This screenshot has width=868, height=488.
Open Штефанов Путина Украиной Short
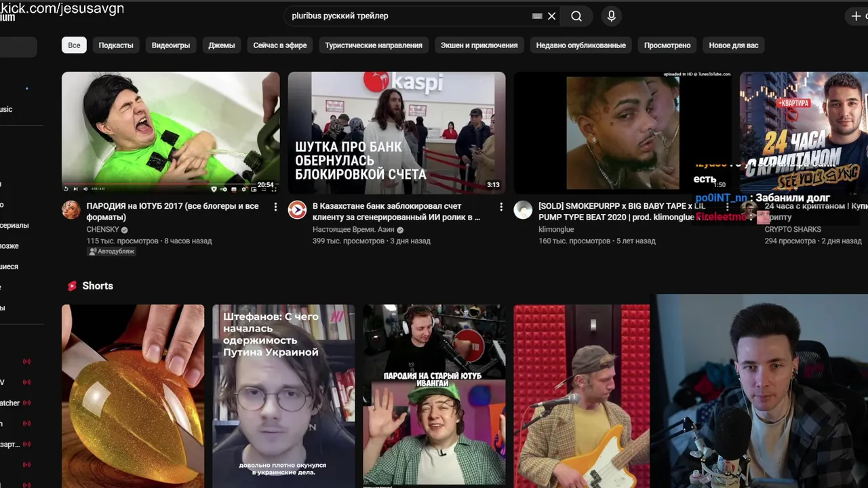tap(283, 396)
